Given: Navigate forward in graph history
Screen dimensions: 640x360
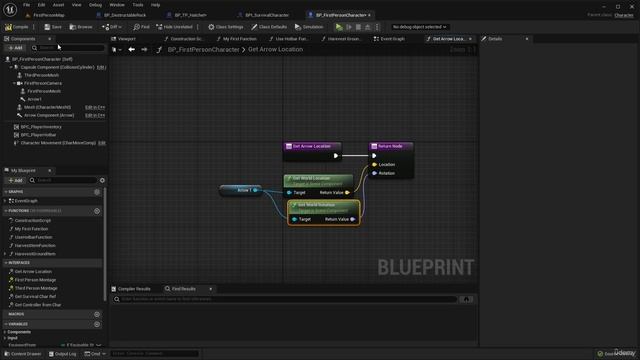Looking at the screenshot, I should tap(144, 49).
